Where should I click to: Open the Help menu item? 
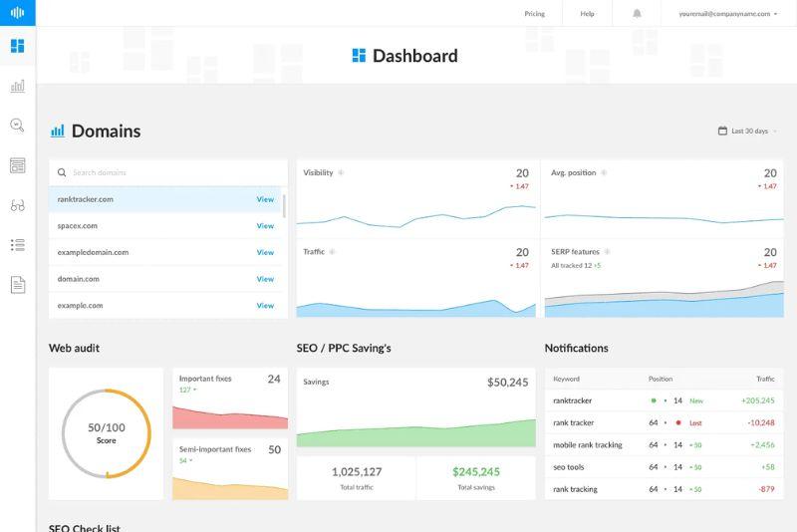(587, 14)
